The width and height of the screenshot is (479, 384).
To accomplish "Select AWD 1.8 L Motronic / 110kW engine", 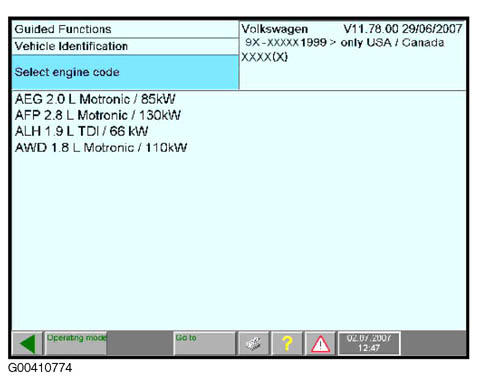I will click(x=101, y=147).
